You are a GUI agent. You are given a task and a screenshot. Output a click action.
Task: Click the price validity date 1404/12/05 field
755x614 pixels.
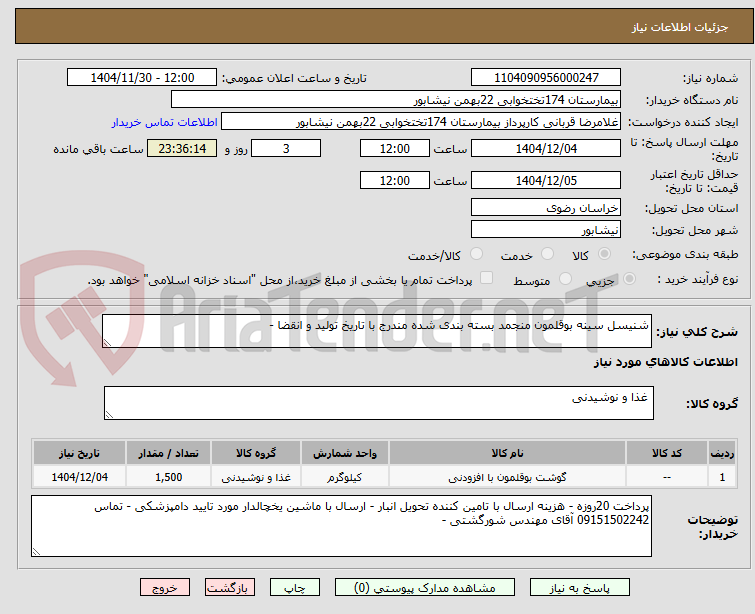pos(546,181)
